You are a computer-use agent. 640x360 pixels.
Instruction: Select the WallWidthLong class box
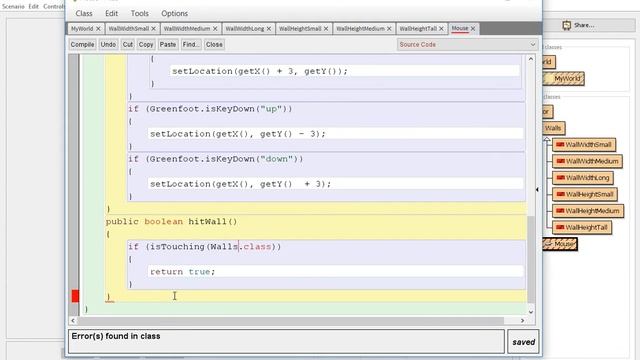(583, 178)
